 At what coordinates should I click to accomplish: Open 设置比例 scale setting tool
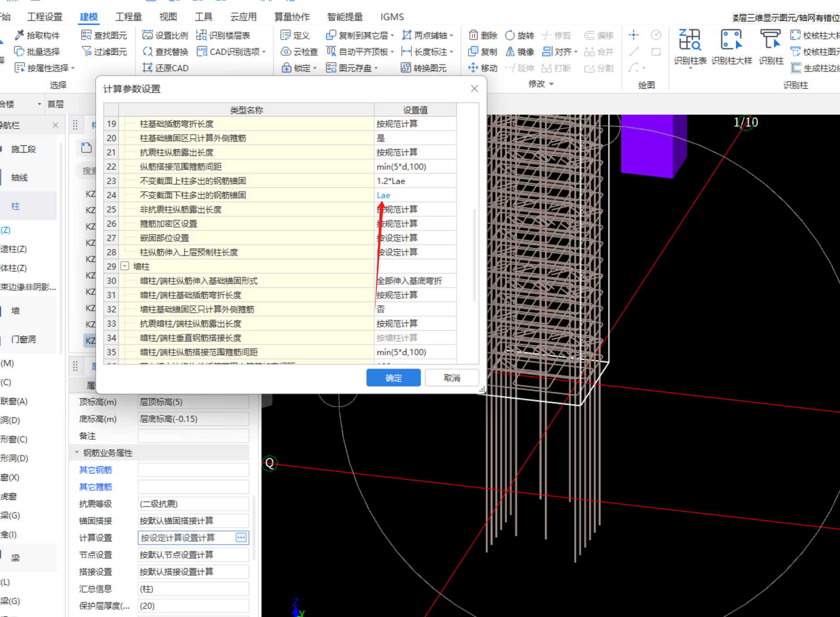(165, 35)
